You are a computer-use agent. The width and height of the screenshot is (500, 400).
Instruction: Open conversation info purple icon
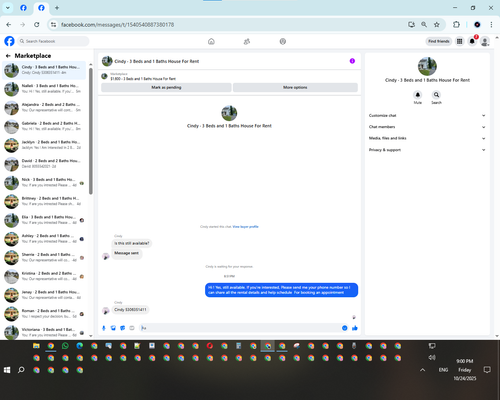click(352, 61)
